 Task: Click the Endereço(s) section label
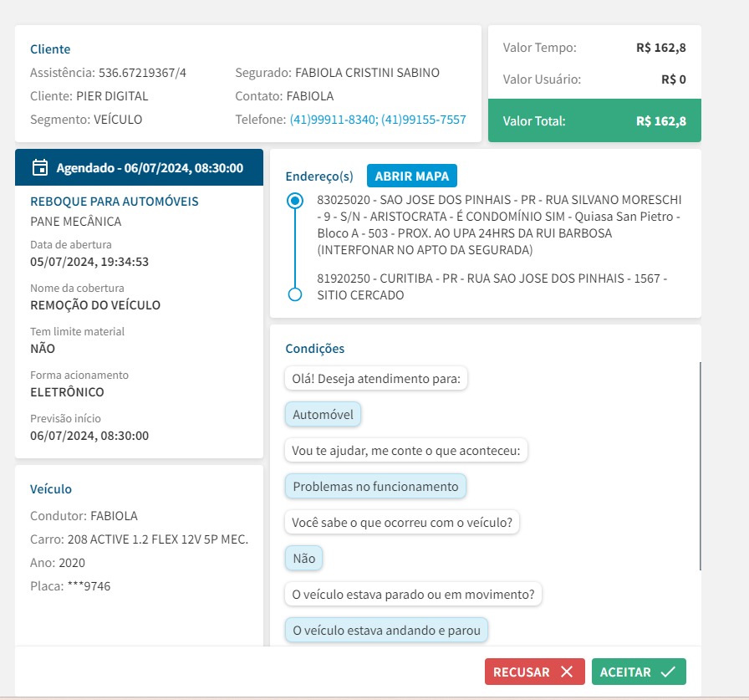(x=319, y=176)
